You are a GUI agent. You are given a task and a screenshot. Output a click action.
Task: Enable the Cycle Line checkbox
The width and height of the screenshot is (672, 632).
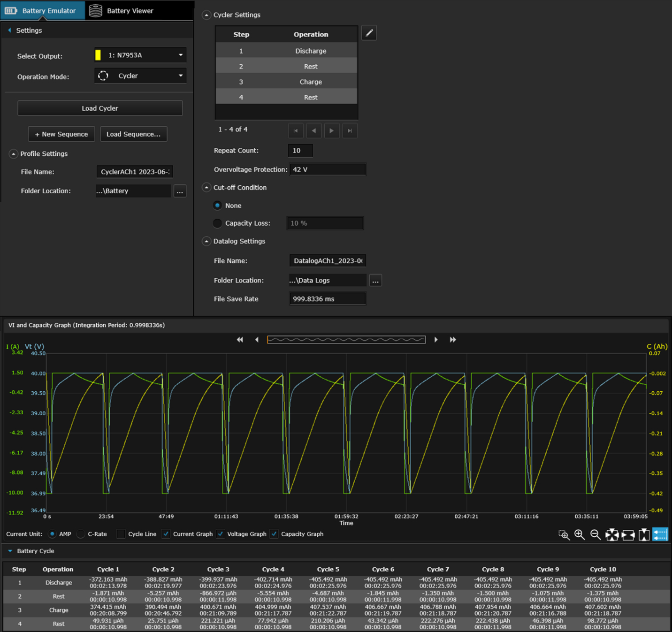[121, 534]
